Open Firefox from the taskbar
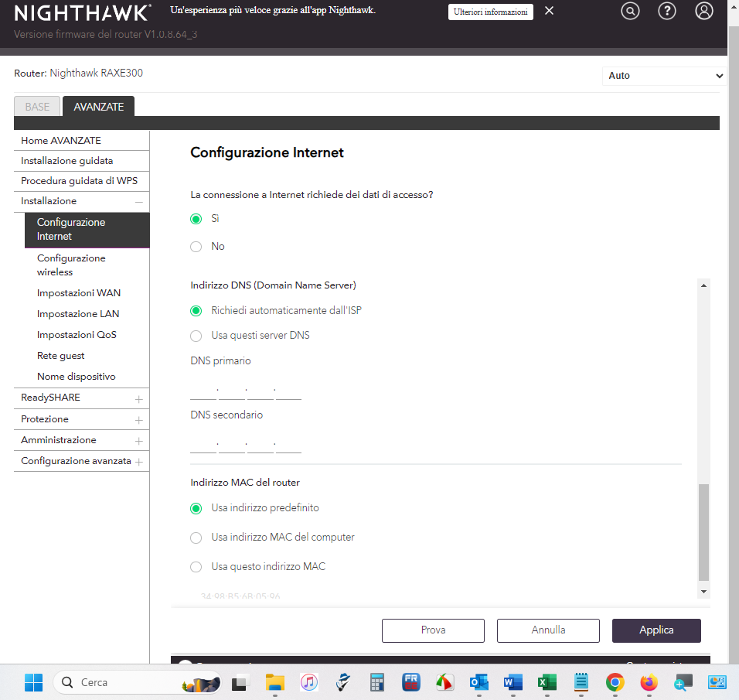 coord(649,682)
